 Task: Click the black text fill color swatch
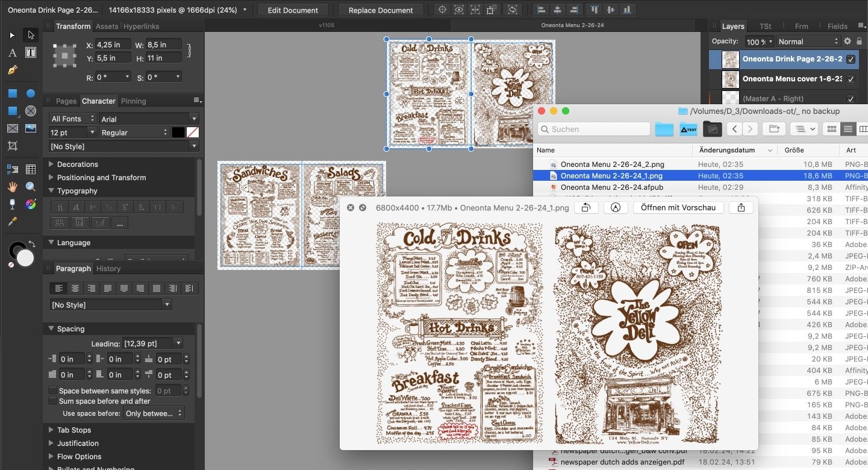[178, 133]
